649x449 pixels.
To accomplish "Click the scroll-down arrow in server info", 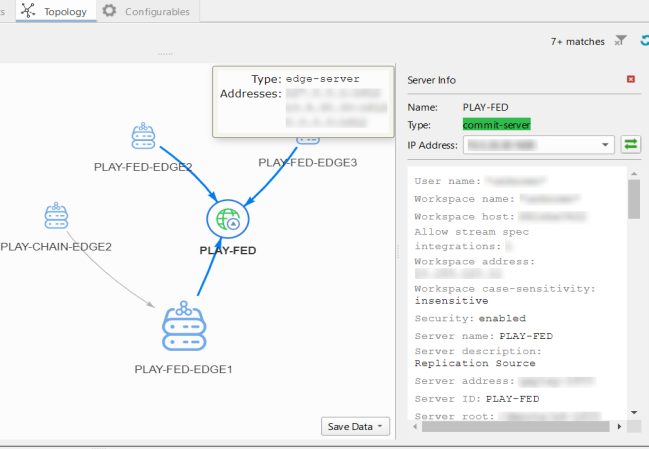I will point(633,411).
